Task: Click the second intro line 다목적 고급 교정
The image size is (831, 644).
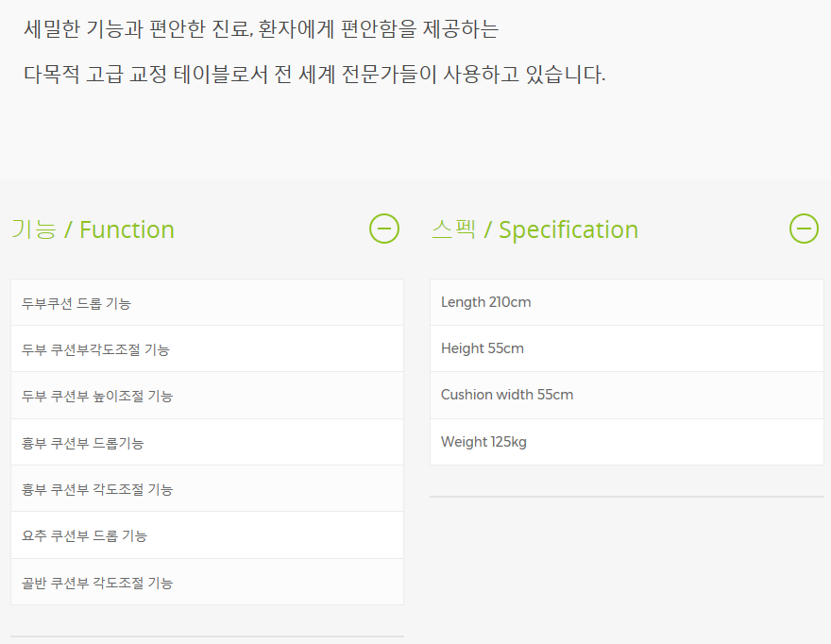Action: pos(314,75)
